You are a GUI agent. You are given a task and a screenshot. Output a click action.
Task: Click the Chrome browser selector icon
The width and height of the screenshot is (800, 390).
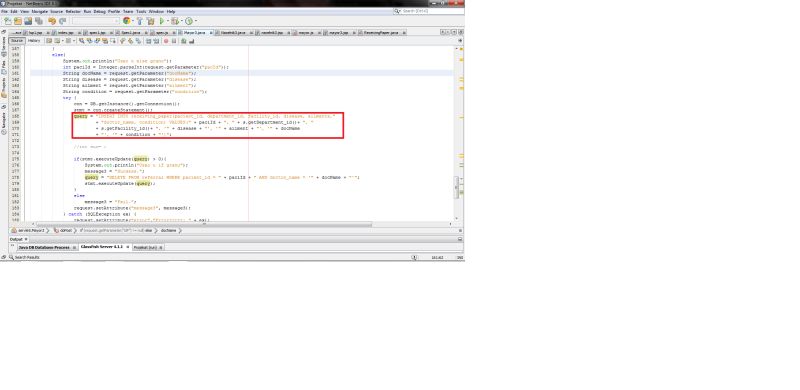tap(127, 21)
